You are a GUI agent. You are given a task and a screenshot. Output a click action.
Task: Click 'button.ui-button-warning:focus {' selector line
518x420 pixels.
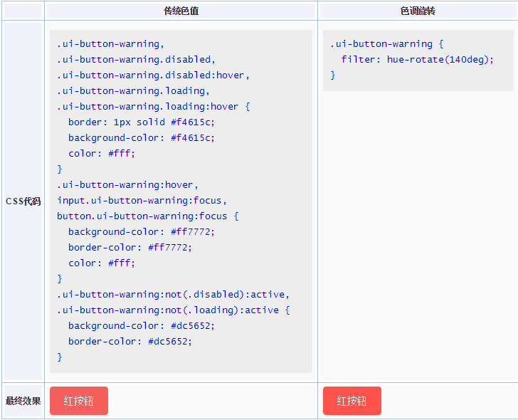(x=148, y=216)
